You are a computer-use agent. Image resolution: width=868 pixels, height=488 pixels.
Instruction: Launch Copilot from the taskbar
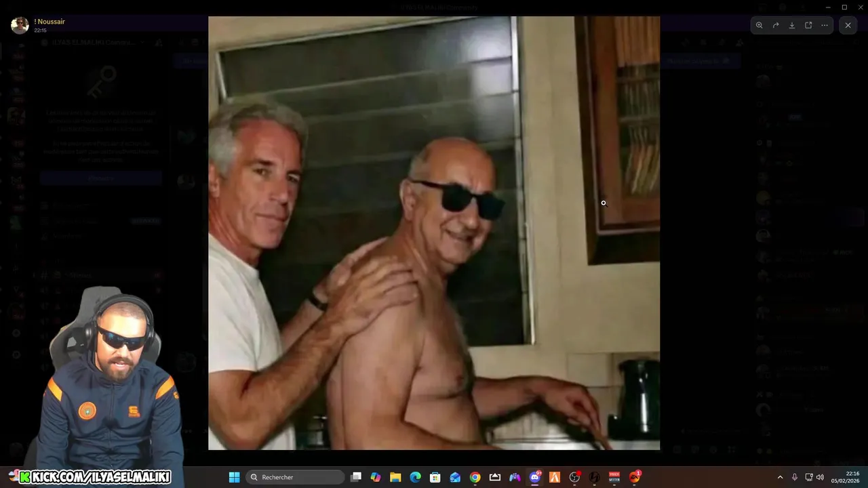(x=376, y=477)
